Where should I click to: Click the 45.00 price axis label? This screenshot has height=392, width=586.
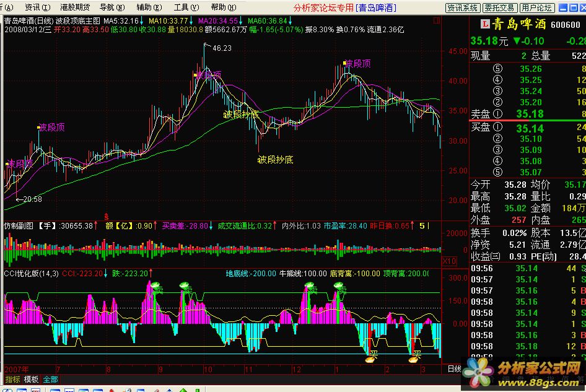coord(458,51)
